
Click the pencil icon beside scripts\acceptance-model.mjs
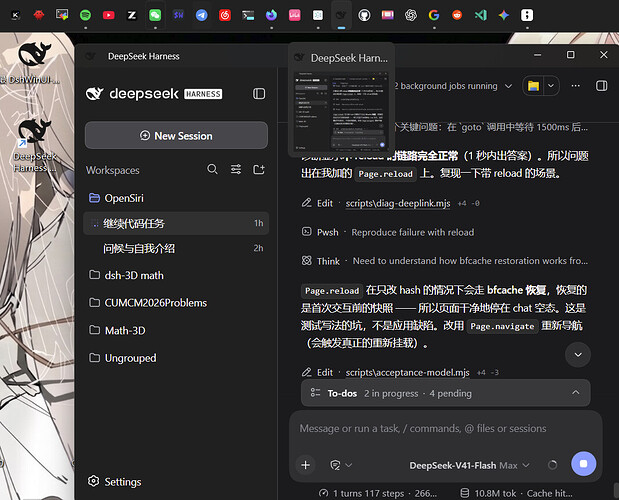[307, 372]
